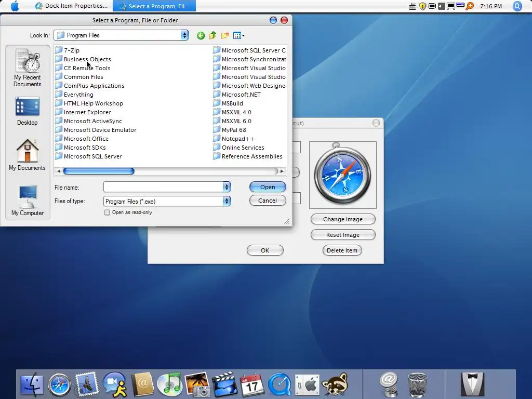This screenshot has width=532, height=399.
Task: Open the View Menu dropdown button
Action: [x=239, y=35]
